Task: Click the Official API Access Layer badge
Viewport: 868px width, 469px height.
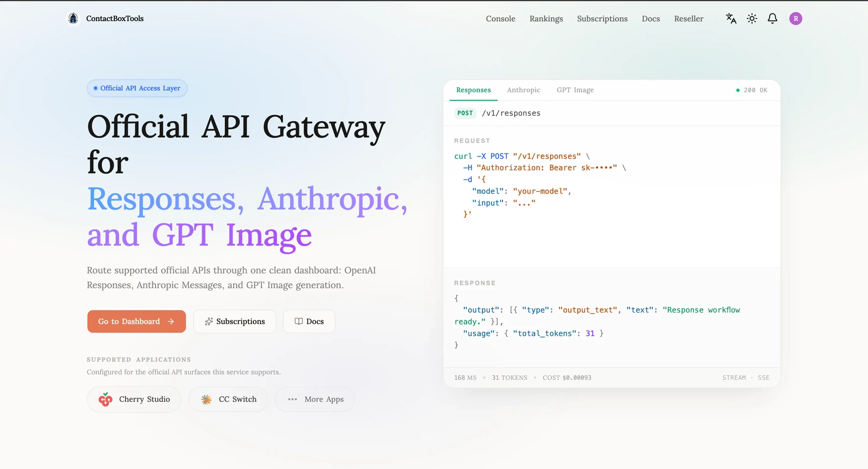Action: pos(137,88)
